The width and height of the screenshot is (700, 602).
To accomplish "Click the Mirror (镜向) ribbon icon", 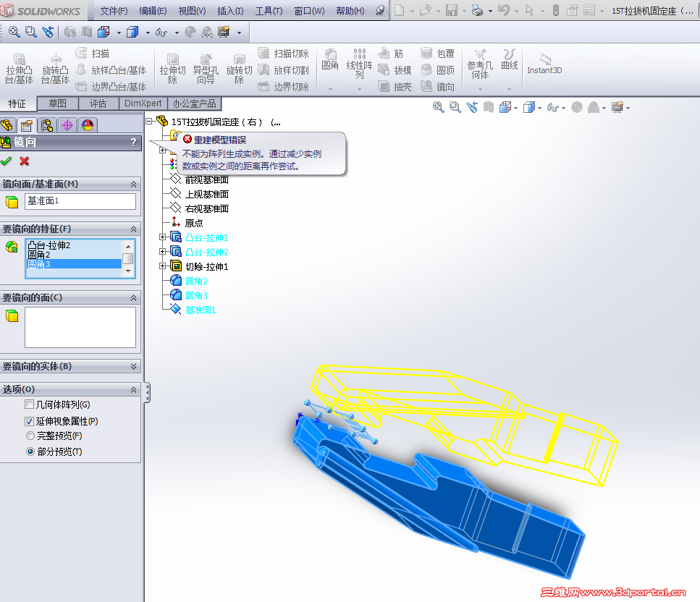I will pyautogui.click(x=426, y=86).
